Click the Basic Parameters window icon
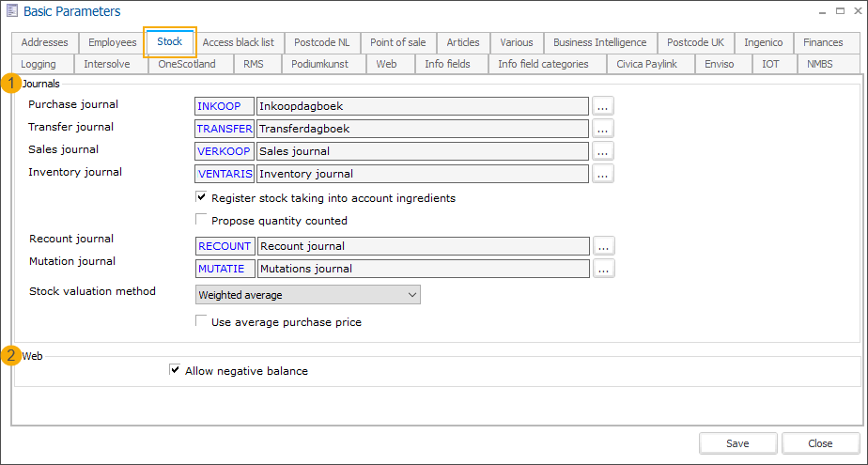 point(11,10)
